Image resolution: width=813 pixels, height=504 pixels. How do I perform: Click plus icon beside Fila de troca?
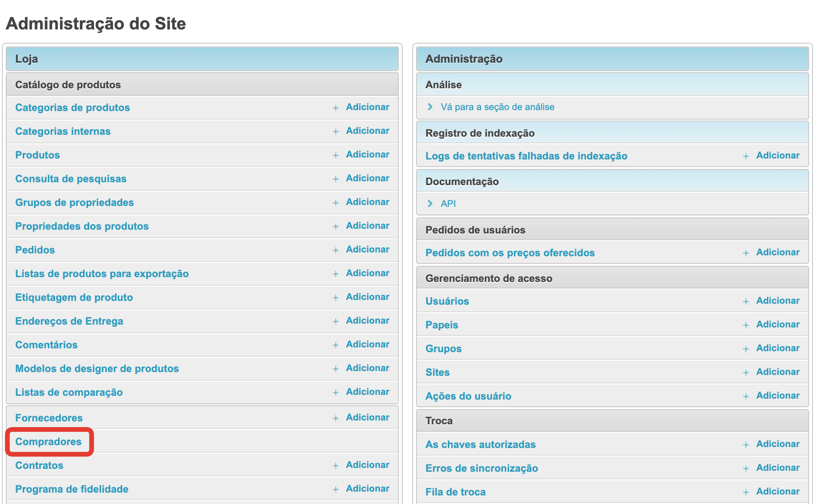tap(746, 492)
